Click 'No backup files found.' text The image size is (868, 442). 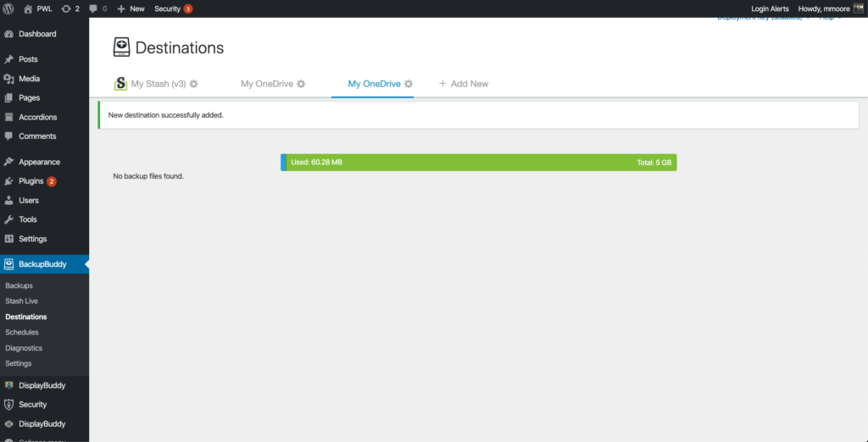(x=148, y=176)
